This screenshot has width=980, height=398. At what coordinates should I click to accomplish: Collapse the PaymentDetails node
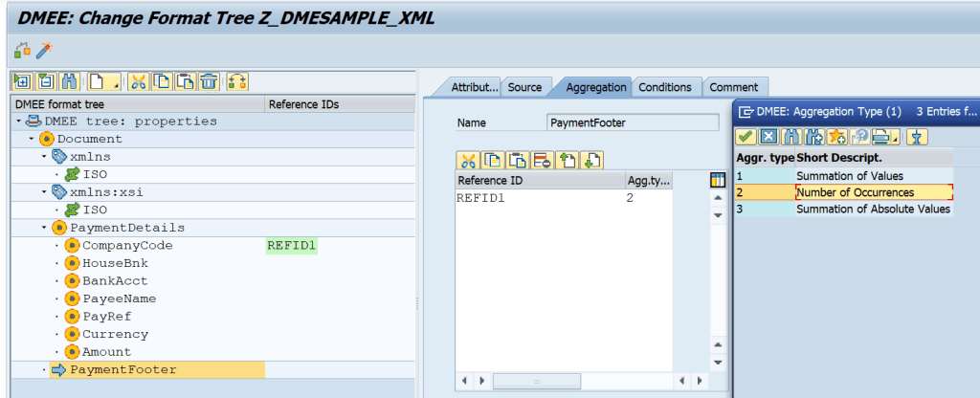click(44, 228)
